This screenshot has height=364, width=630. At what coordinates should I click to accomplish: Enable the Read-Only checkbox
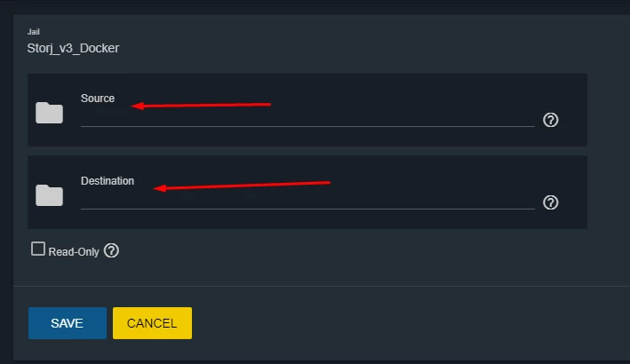(x=38, y=249)
